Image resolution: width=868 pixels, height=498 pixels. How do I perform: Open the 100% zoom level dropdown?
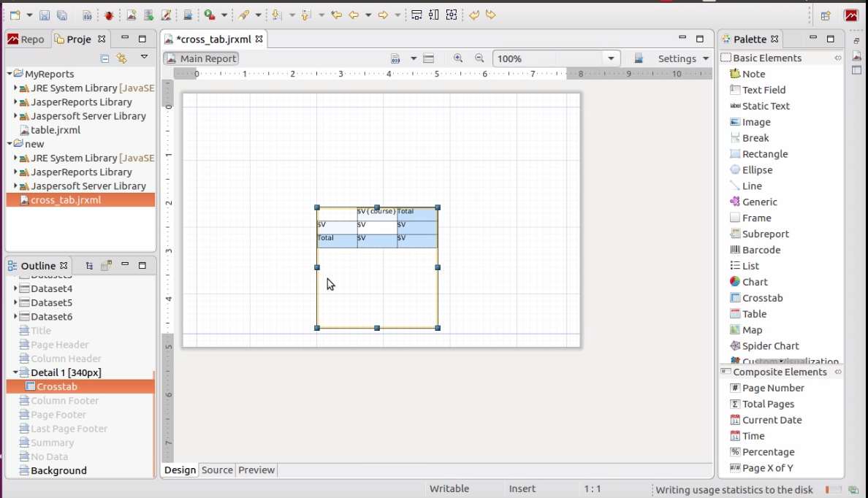tap(611, 58)
